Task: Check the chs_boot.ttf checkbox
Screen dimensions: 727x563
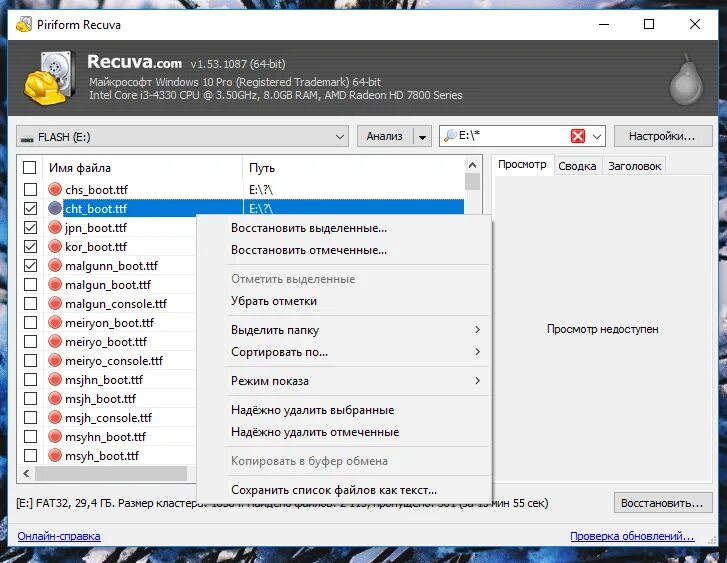Action: [x=31, y=189]
